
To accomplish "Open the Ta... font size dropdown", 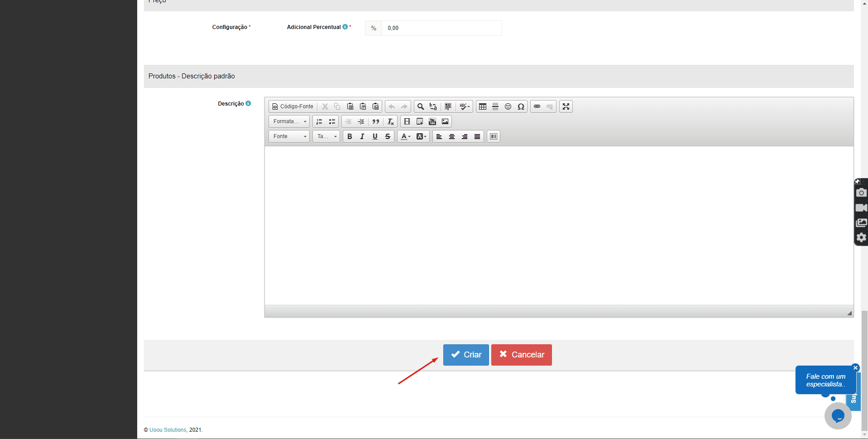I will (x=326, y=136).
